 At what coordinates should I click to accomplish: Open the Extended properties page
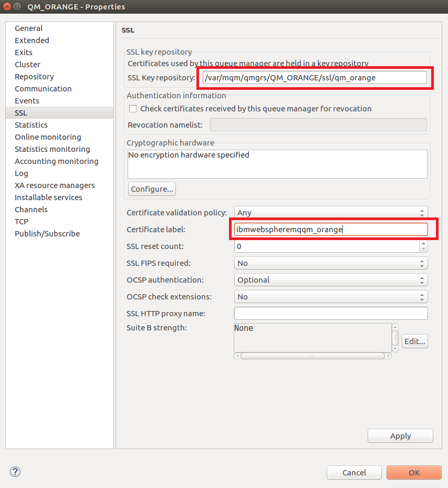pos(32,40)
